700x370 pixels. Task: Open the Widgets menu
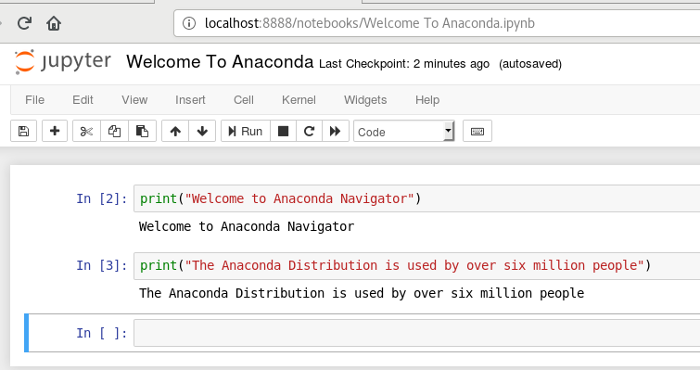click(x=365, y=100)
